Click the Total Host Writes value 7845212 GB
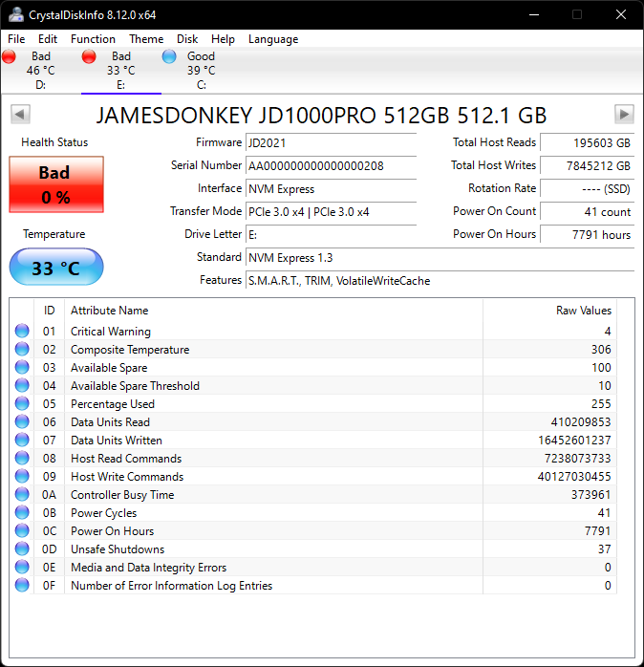The height and width of the screenshot is (667, 644). [x=587, y=165]
